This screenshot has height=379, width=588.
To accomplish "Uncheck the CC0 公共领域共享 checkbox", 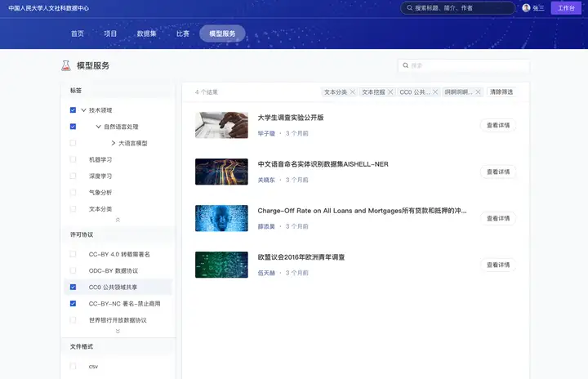I will (x=73, y=287).
